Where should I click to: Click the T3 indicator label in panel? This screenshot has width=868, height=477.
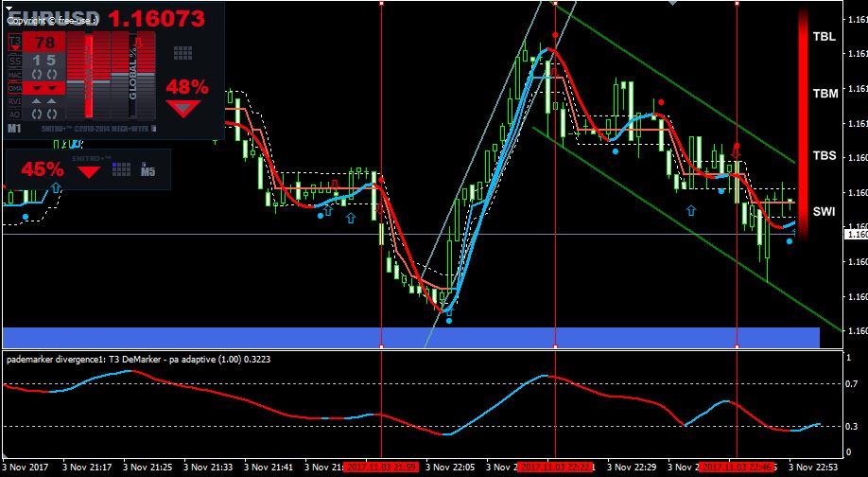14,42
